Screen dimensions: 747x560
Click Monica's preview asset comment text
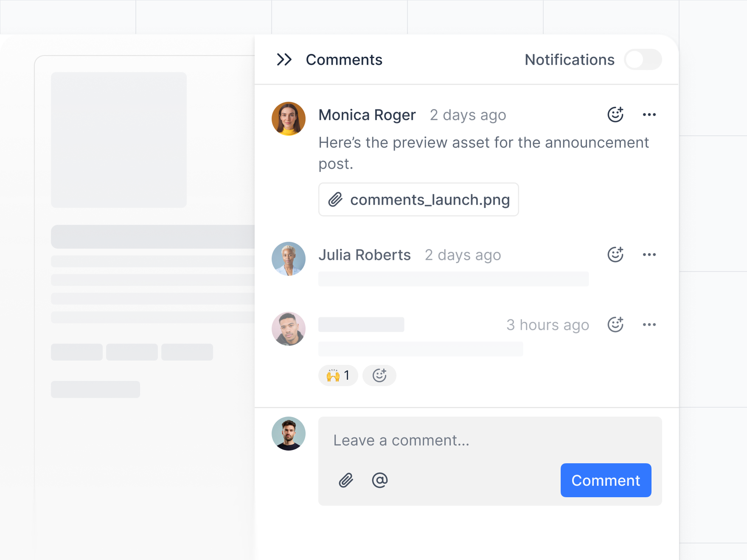click(x=484, y=153)
